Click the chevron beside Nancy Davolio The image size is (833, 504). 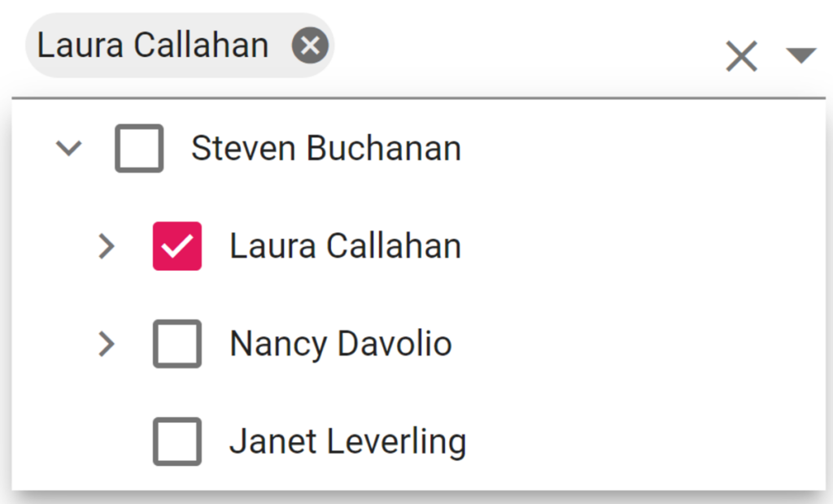click(107, 344)
